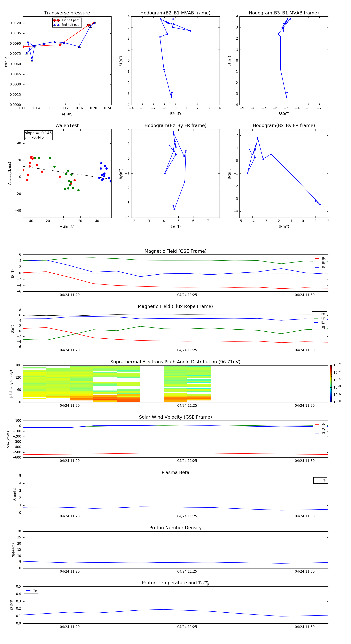Click the Hodogram(Bz_By FR frame) title
Viewport: 351px width, 644px height.
175,125
